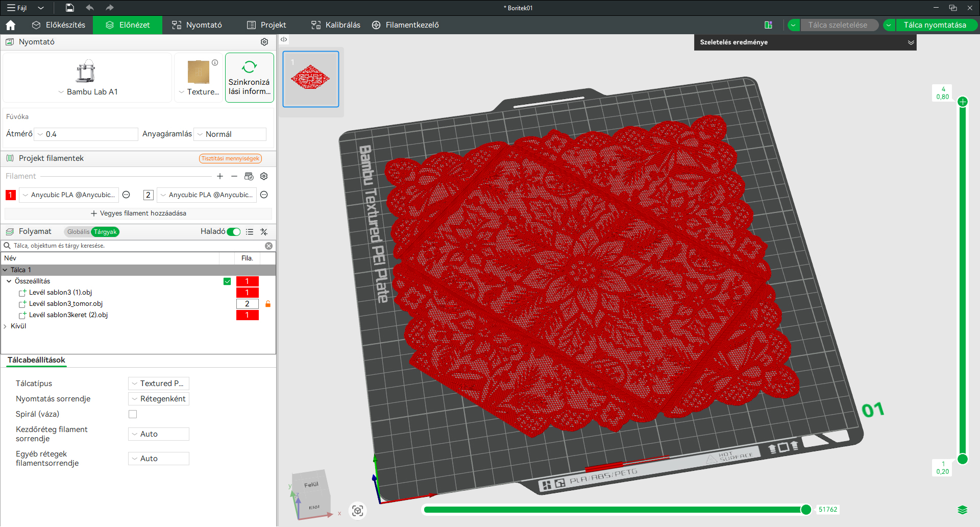Image resolution: width=980 pixels, height=527 pixels.
Task: Tick the Spirál (váza) checkbox
Action: click(x=133, y=414)
